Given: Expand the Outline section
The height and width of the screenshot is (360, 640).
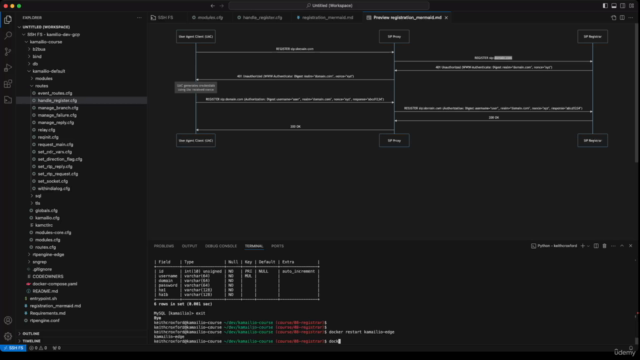Looking at the screenshot, I should [x=31, y=333].
